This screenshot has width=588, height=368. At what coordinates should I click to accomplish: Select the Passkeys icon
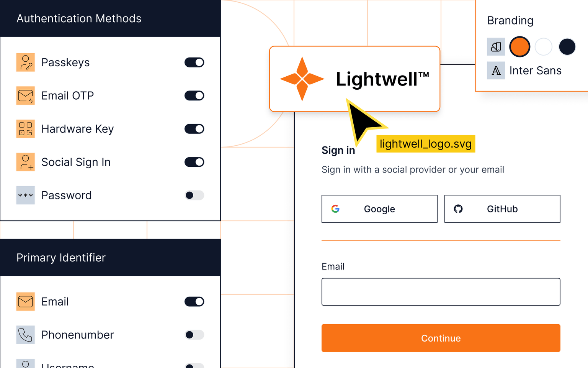[25, 62]
